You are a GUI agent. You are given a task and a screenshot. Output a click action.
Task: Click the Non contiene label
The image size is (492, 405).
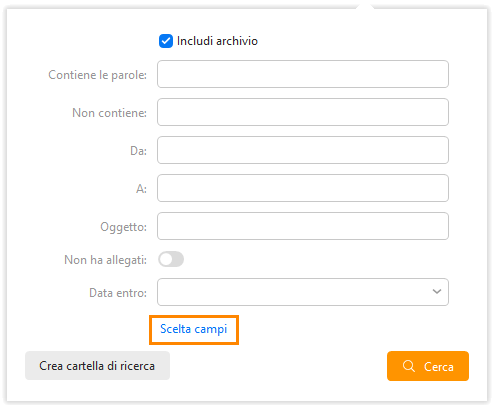coord(109,113)
